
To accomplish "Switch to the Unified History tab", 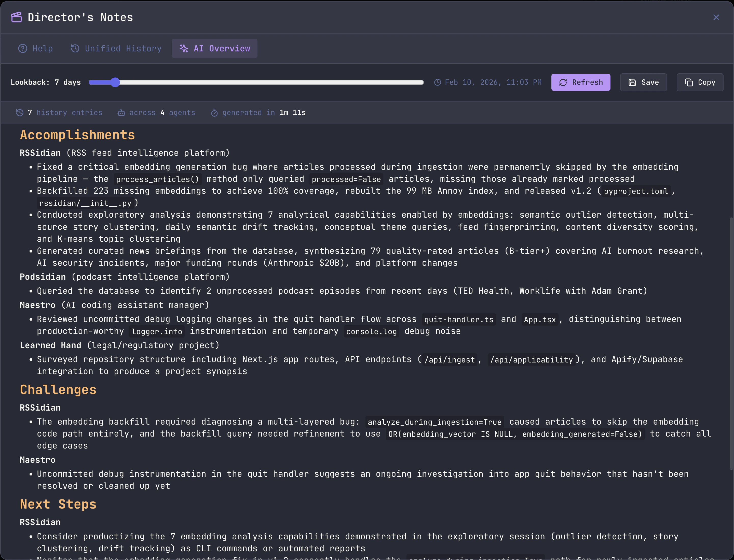I will pos(116,48).
